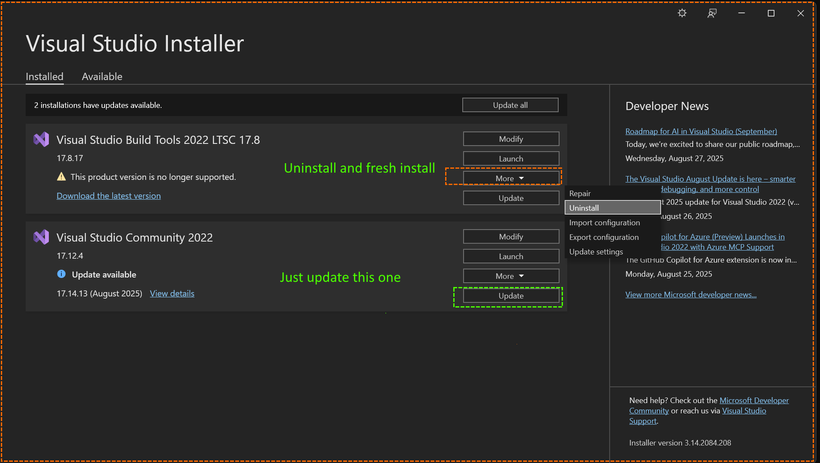Click the Visual Studio Community 2022 logo
The width and height of the screenshot is (820, 463).
(41, 237)
